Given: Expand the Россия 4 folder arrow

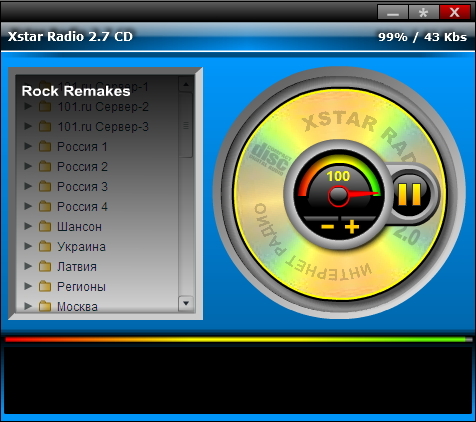Looking at the screenshot, I should tap(28, 206).
